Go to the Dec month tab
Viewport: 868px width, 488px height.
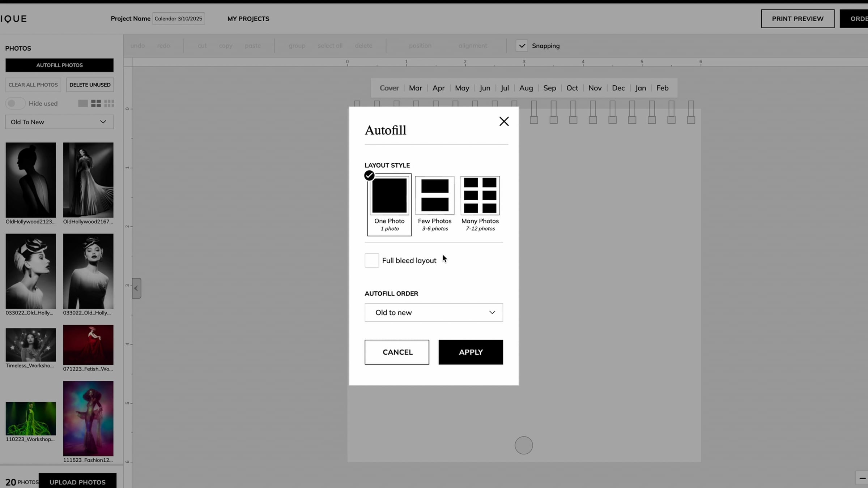(x=618, y=88)
